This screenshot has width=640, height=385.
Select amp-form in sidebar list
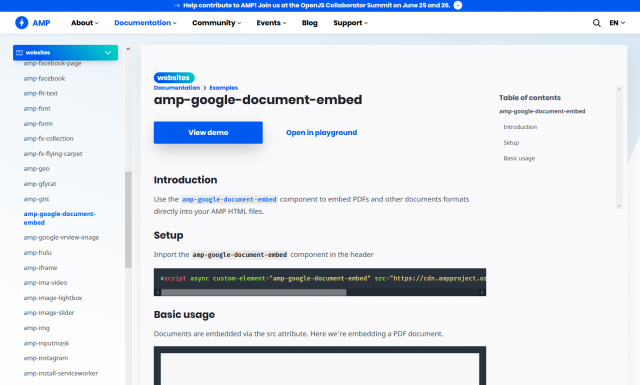point(38,124)
